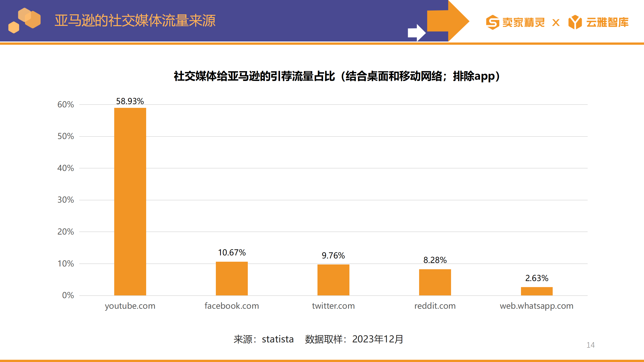This screenshot has height=362, width=644.
Task: Select the facebook.com bar
Action: pyautogui.click(x=232, y=279)
